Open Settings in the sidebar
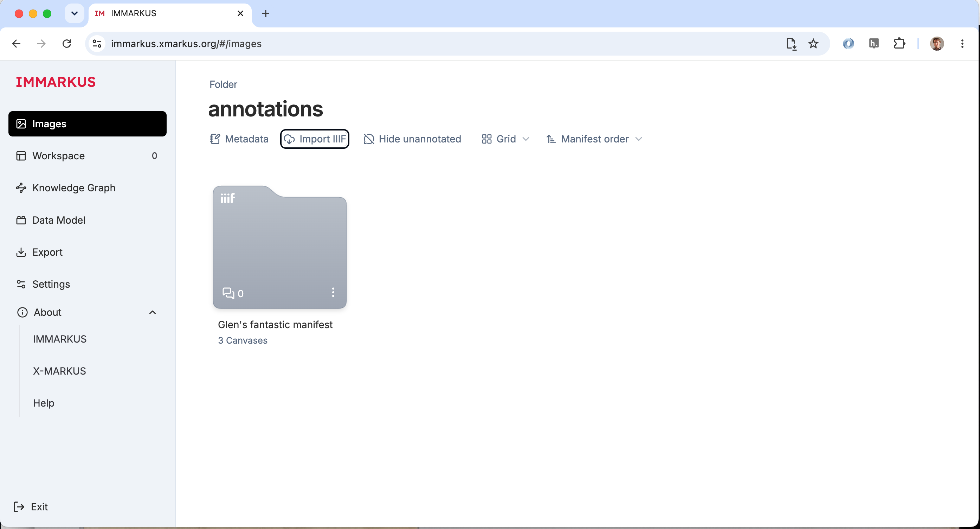Image resolution: width=980 pixels, height=529 pixels. click(87, 284)
